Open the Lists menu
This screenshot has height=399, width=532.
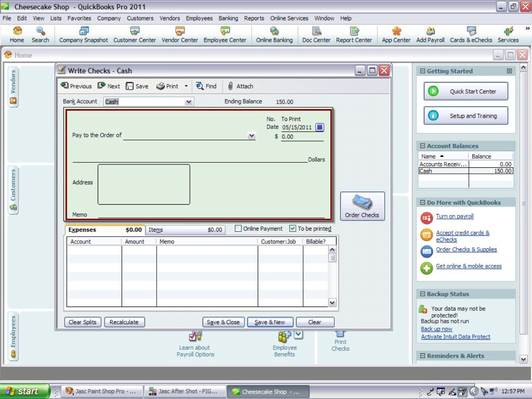click(56, 18)
